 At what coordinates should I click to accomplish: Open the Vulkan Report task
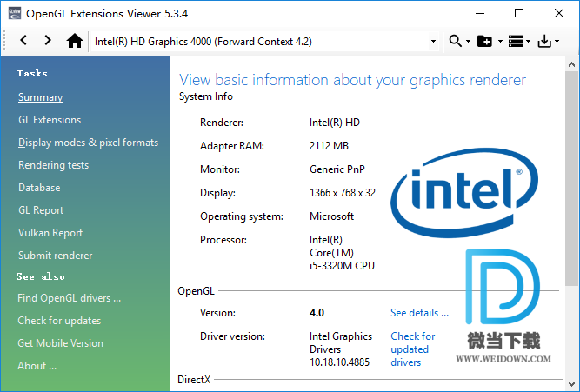pyautogui.click(x=50, y=233)
